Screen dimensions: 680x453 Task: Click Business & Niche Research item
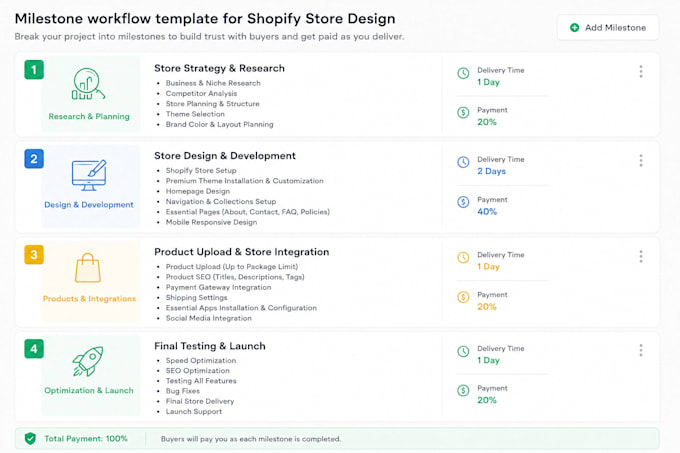(x=213, y=83)
